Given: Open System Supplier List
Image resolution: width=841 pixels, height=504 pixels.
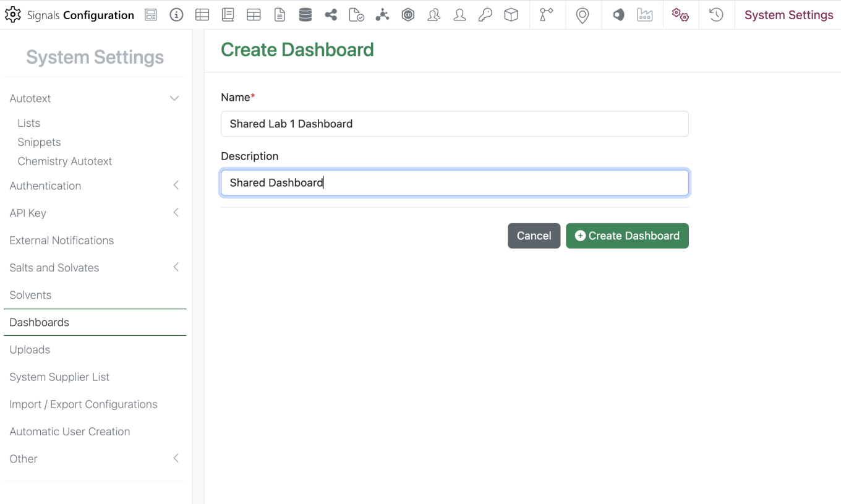Looking at the screenshot, I should pos(59,377).
